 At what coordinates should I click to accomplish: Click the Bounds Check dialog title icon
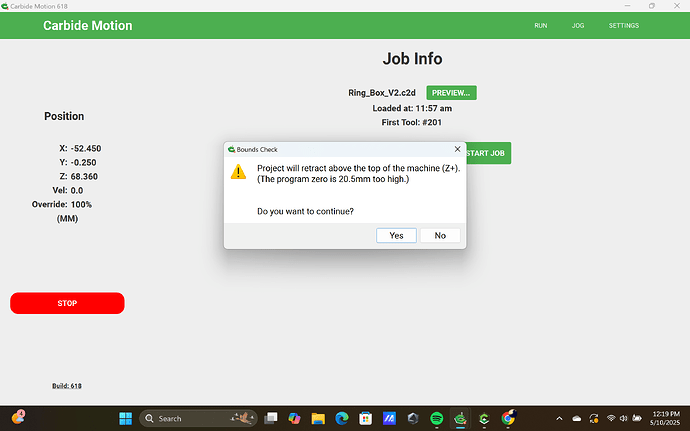[x=231, y=149]
